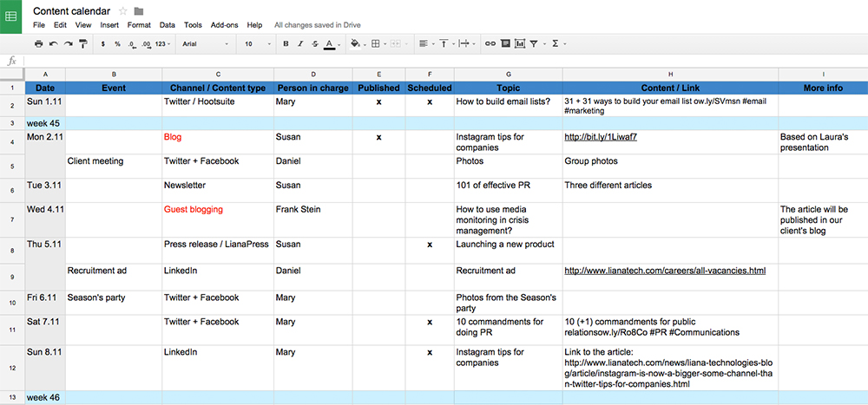Format selection as percent
868x405 pixels.
(117, 43)
